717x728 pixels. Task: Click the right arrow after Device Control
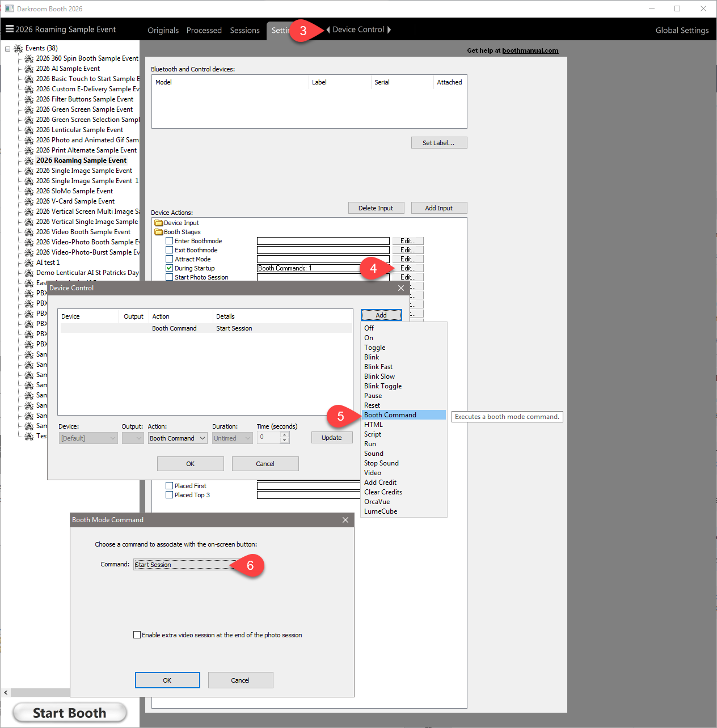[x=389, y=29]
